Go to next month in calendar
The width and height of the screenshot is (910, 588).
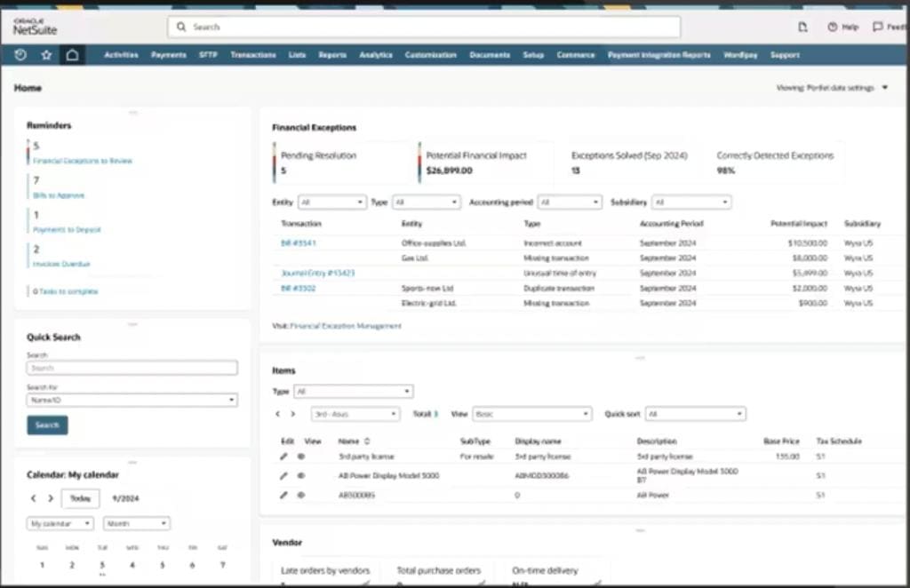coord(51,498)
